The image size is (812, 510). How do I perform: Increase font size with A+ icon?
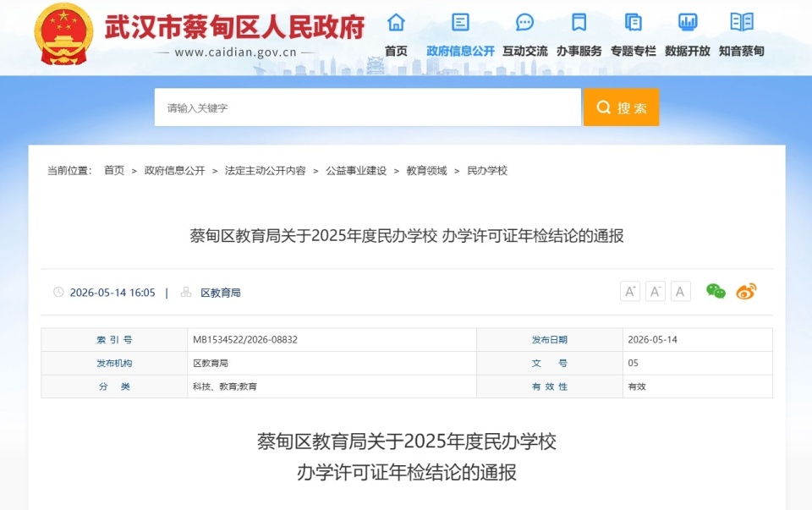pyautogui.click(x=629, y=292)
